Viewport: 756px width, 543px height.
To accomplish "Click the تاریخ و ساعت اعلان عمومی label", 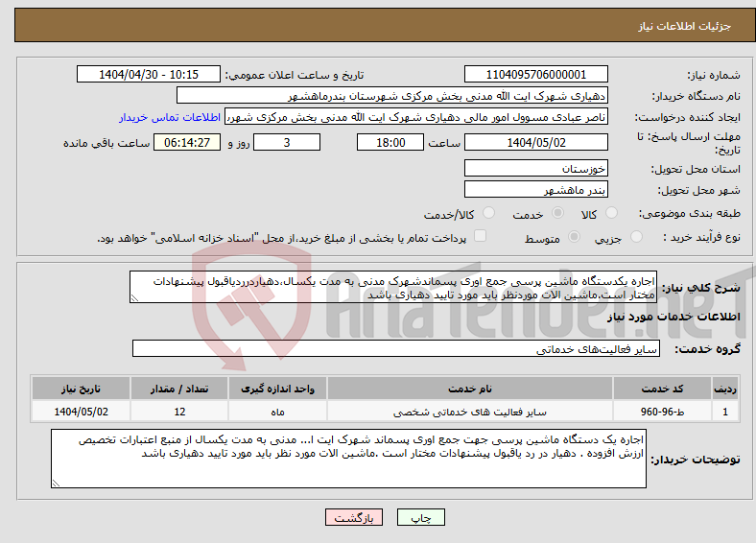I will click(295, 75).
